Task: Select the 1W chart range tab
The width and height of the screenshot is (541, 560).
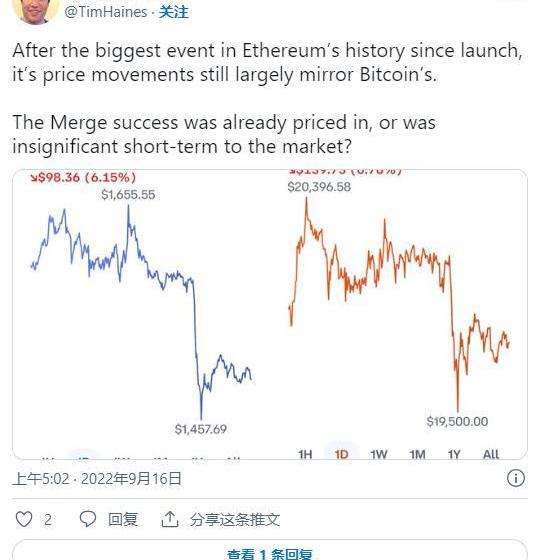Action: [x=379, y=454]
